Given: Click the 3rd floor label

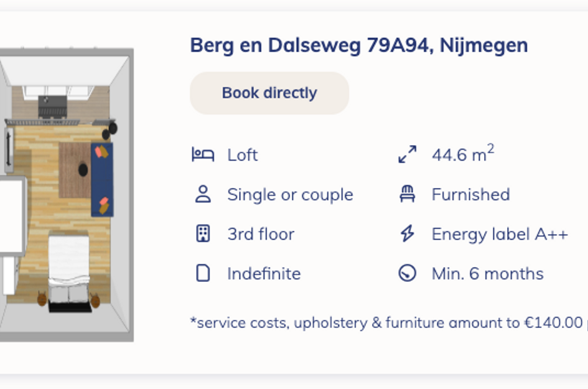Looking at the screenshot, I should coord(260,234).
